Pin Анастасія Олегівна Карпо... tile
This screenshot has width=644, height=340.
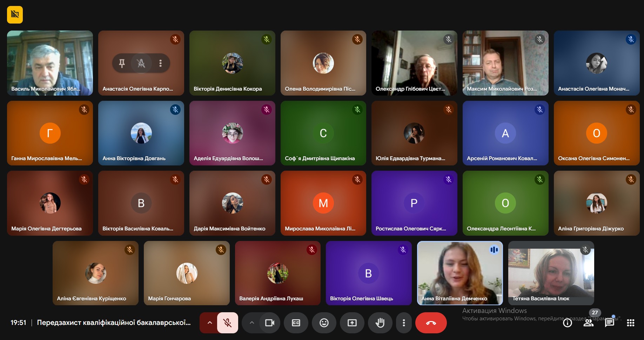122,63
